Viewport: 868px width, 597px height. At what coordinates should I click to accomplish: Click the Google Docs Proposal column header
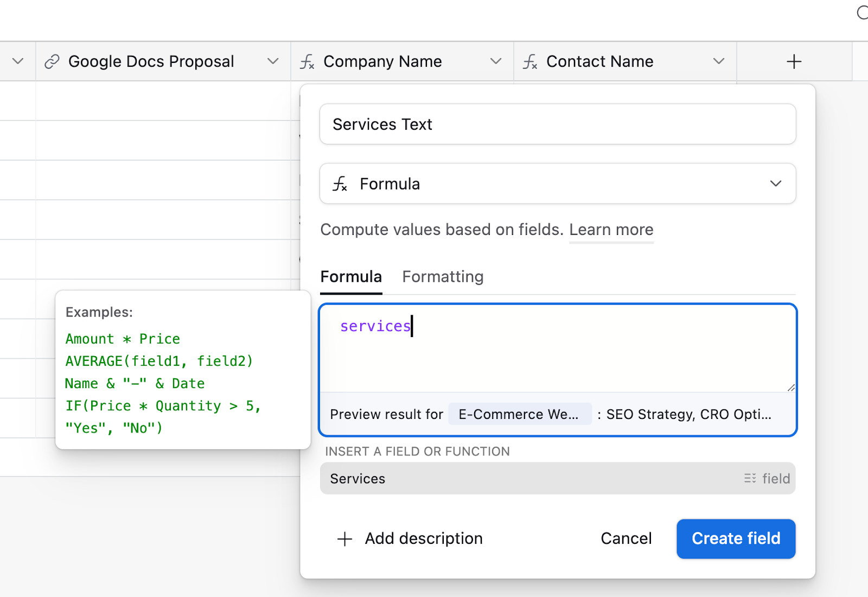(163, 61)
